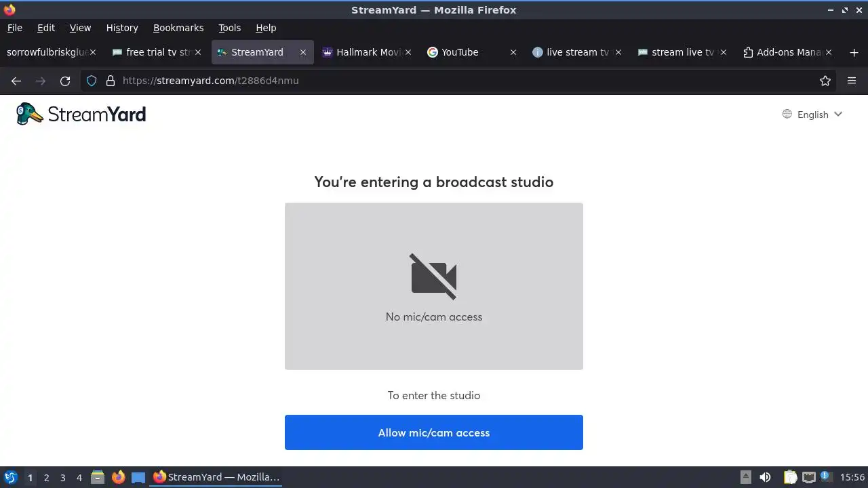Image resolution: width=868 pixels, height=488 pixels.
Task: Click the tray up-arrow icon
Action: (746, 477)
